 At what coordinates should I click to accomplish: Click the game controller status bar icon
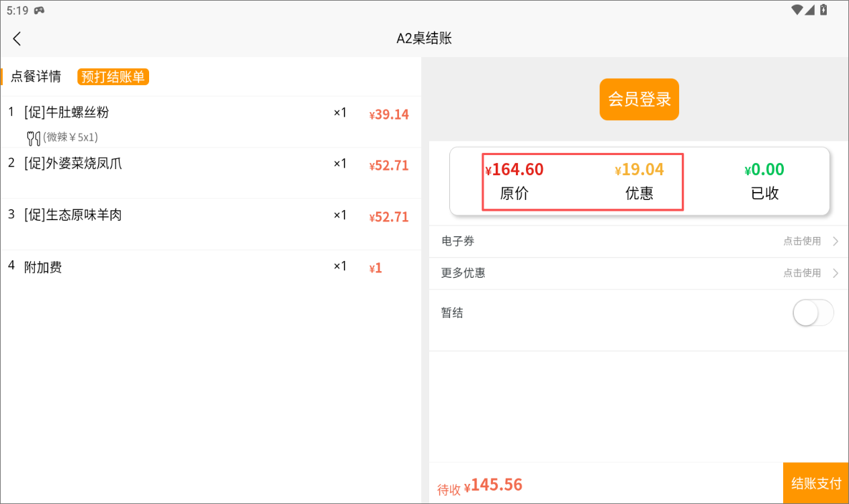click(40, 10)
